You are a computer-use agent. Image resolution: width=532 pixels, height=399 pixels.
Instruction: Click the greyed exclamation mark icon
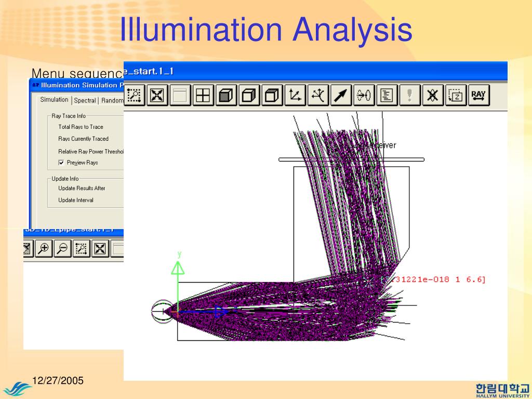409,96
